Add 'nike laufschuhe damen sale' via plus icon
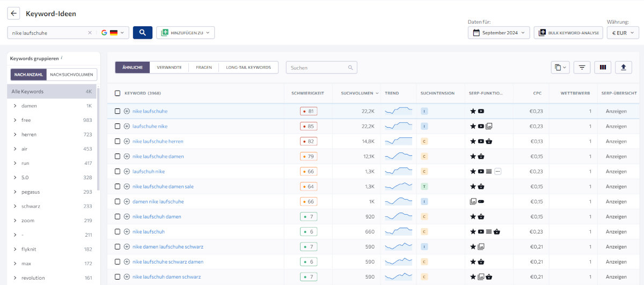Viewport: 644px width, 285px height. click(127, 186)
